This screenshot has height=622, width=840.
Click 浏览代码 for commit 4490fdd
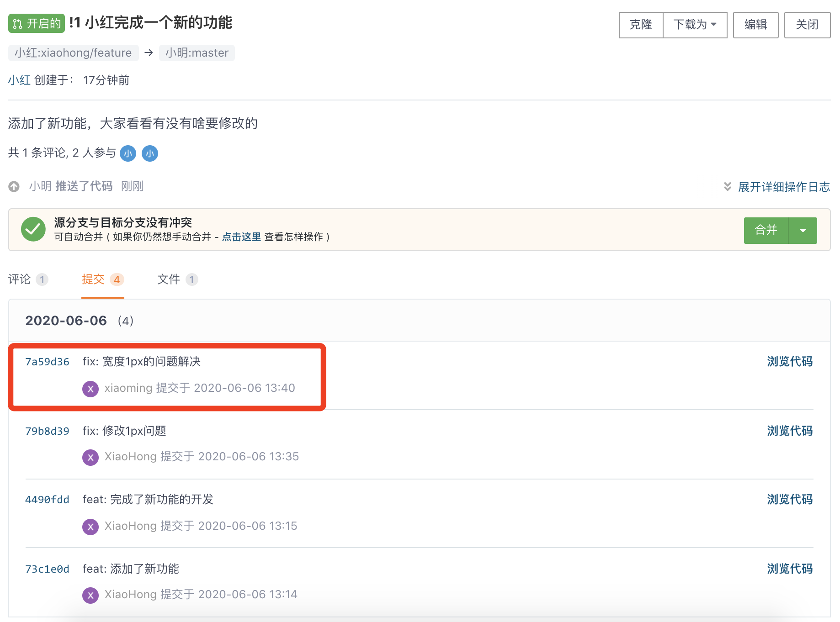tap(789, 499)
